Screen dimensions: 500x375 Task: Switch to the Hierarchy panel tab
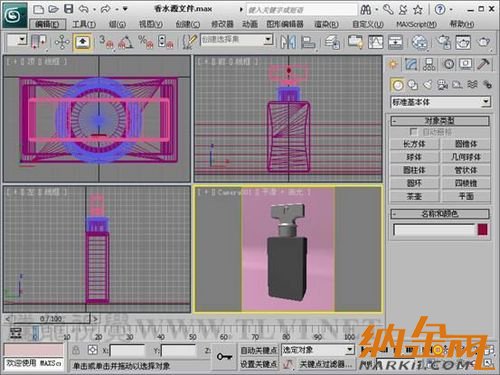[429, 64]
